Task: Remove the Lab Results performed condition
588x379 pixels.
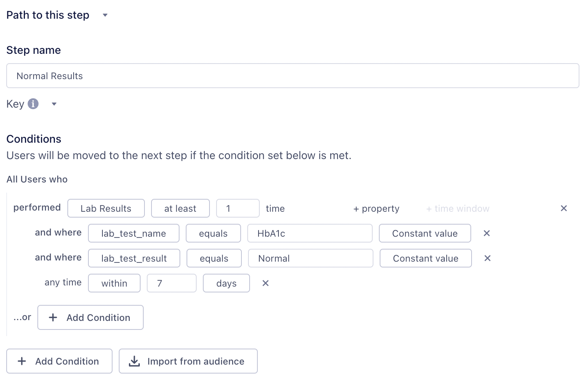Action: point(563,209)
